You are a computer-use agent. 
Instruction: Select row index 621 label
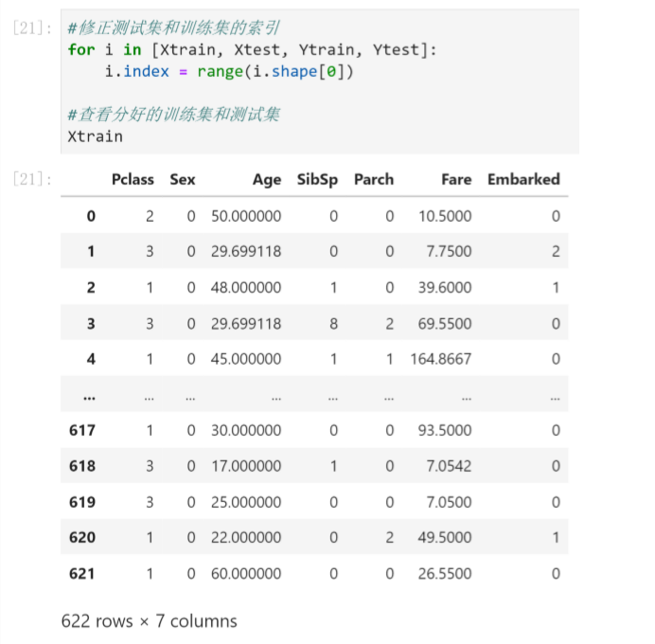click(82, 573)
